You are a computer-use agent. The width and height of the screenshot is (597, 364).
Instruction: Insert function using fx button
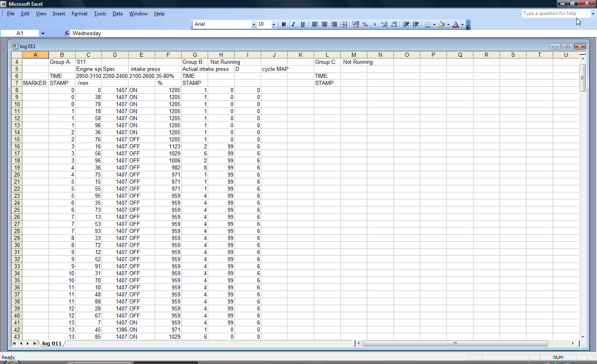(66, 33)
